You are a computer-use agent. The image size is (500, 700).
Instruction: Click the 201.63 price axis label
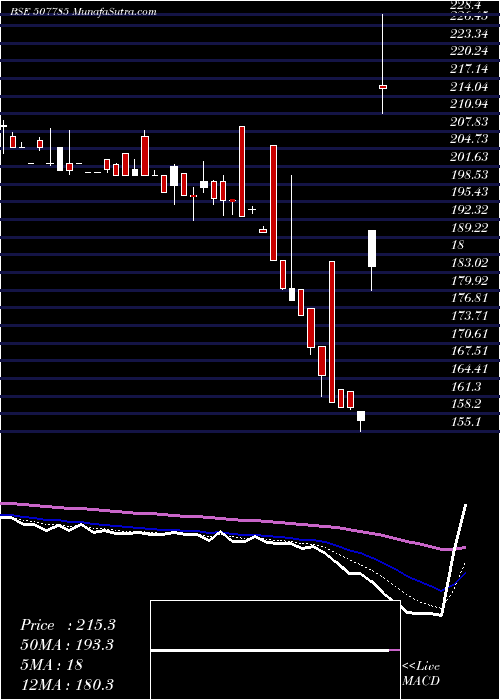(468, 157)
